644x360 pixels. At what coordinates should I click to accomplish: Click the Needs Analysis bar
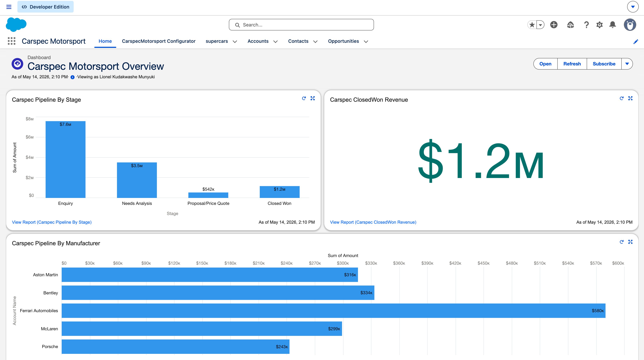[x=137, y=180]
